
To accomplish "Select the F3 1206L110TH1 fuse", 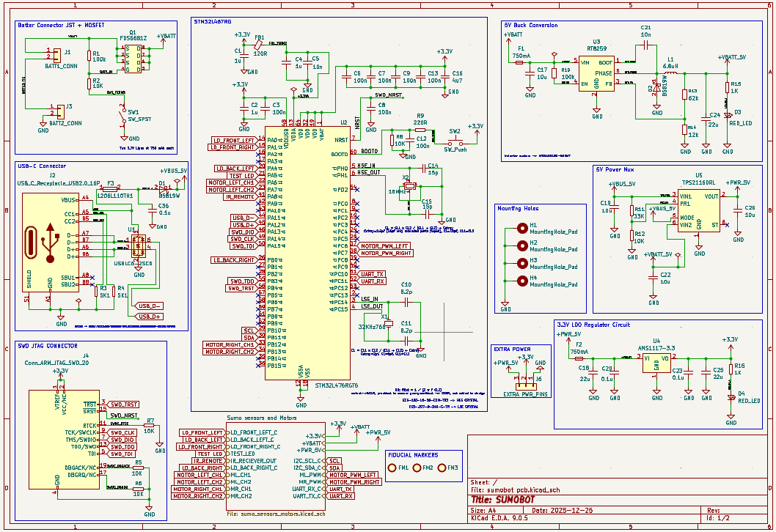I will coord(110,188).
